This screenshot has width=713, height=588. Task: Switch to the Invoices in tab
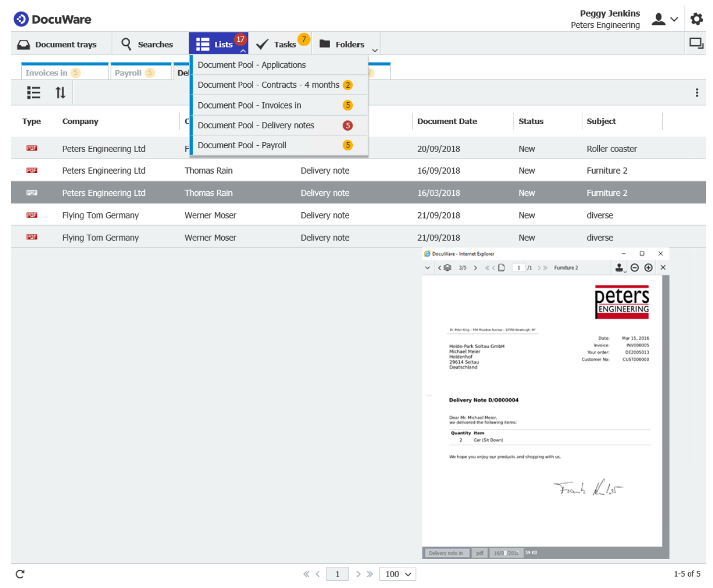coord(64,72)
